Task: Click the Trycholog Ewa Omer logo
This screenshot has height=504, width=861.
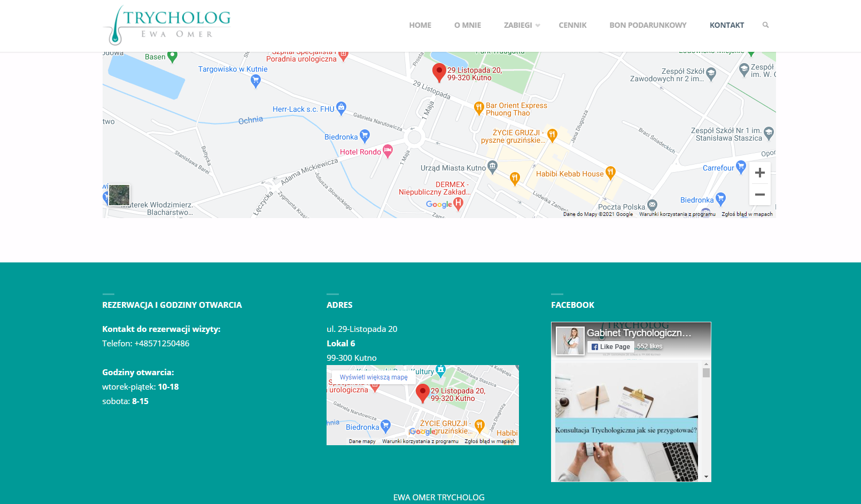Action: (167, 25)
